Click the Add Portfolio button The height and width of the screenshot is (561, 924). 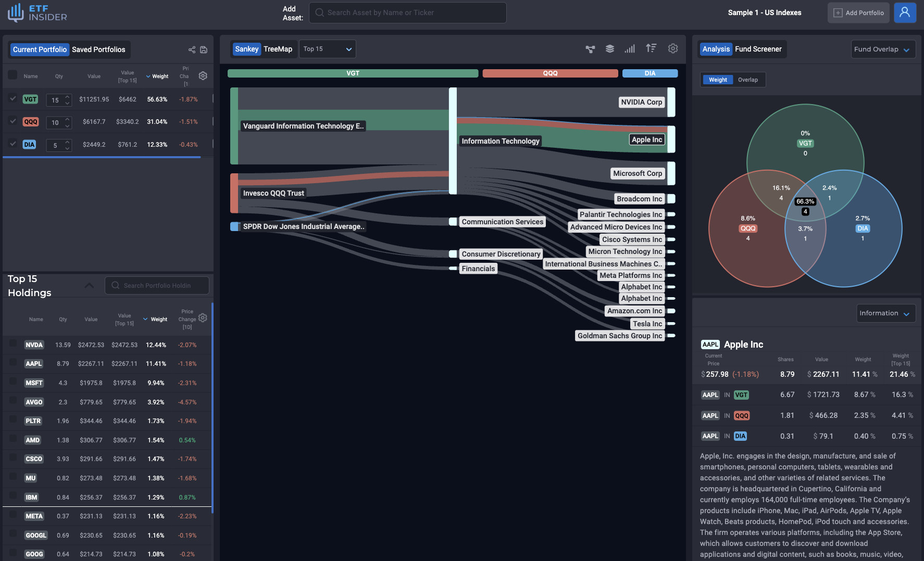tap(858, 12)
